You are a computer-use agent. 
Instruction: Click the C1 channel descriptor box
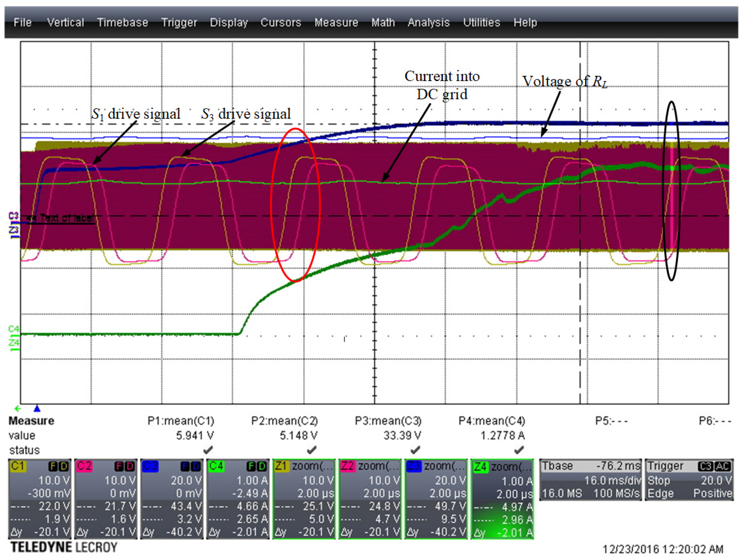(39, 499)
